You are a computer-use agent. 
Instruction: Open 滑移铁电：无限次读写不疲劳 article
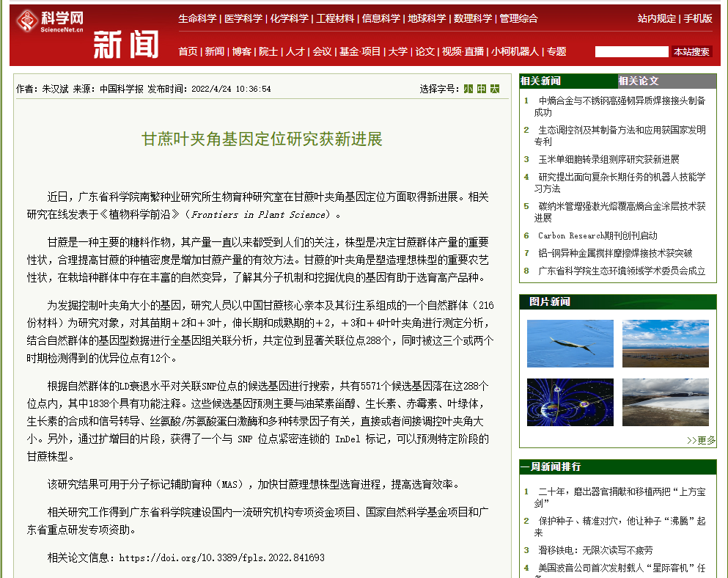pyautogui.click(x=595, y=550)
